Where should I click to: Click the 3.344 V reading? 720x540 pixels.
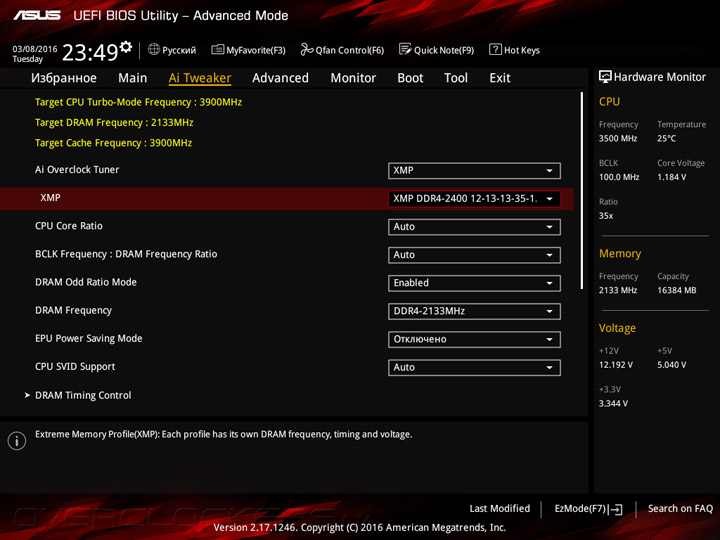pyautogui.click(x=613, y=403)
